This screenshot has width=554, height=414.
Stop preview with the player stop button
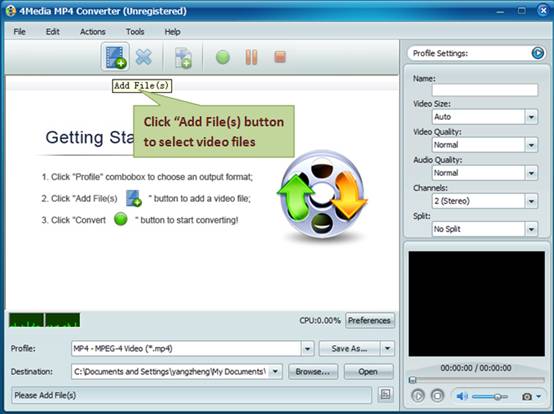pos(437,396)
